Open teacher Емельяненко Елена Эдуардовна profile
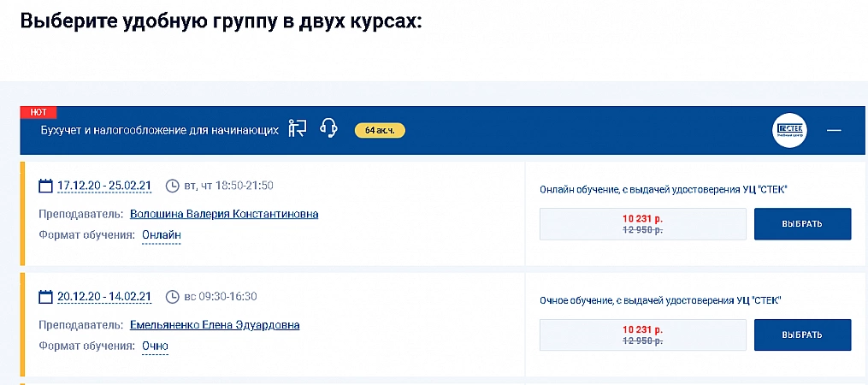The height and width of the screenshot is (385, 868). [215, 325]
